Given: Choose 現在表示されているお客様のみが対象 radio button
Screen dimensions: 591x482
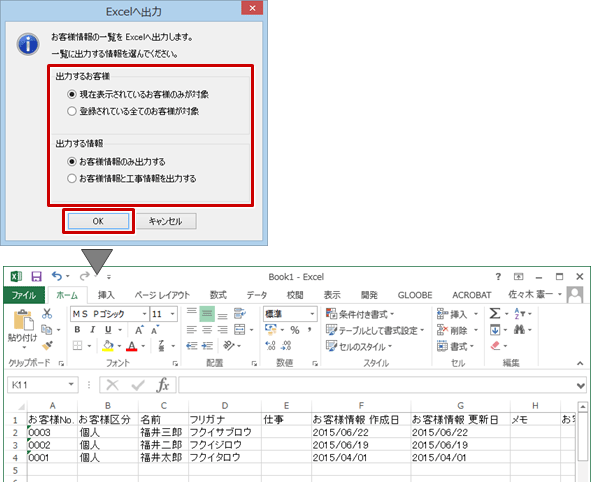Looking at the screenshot, I should click(x=72, y=94).
